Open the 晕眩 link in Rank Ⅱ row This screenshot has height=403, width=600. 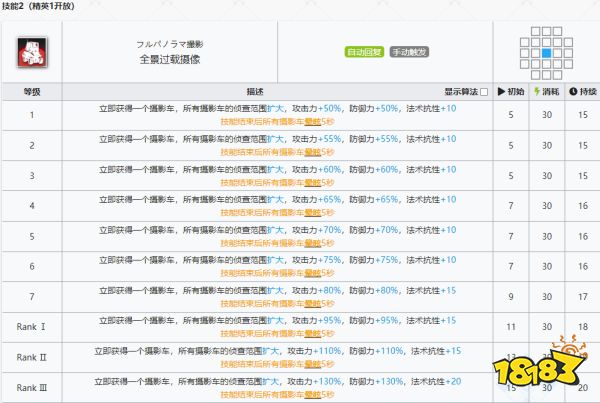coord(313,364)
